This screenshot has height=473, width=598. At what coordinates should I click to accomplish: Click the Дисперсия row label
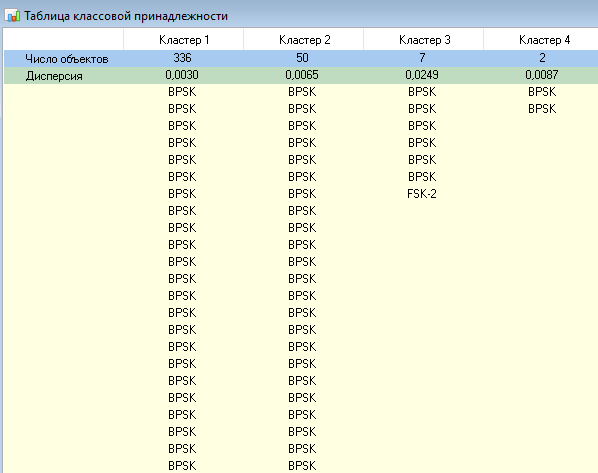[x=54, y=76]
